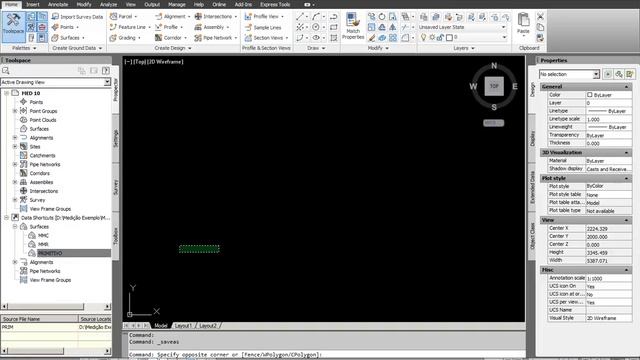Click the Toolspace tree horizontal scrollbar
Viewport: 640px width, 360px height.
[x=56, y=306]
